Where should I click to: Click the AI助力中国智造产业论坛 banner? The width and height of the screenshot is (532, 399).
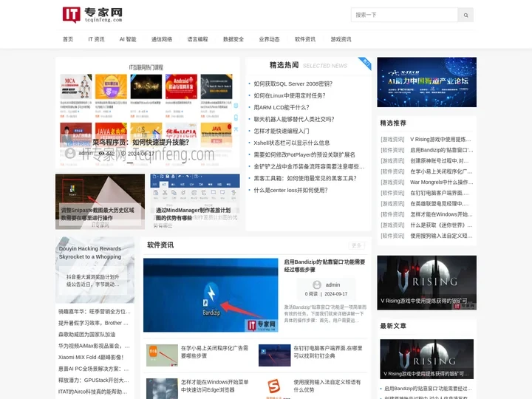(426, 82)
